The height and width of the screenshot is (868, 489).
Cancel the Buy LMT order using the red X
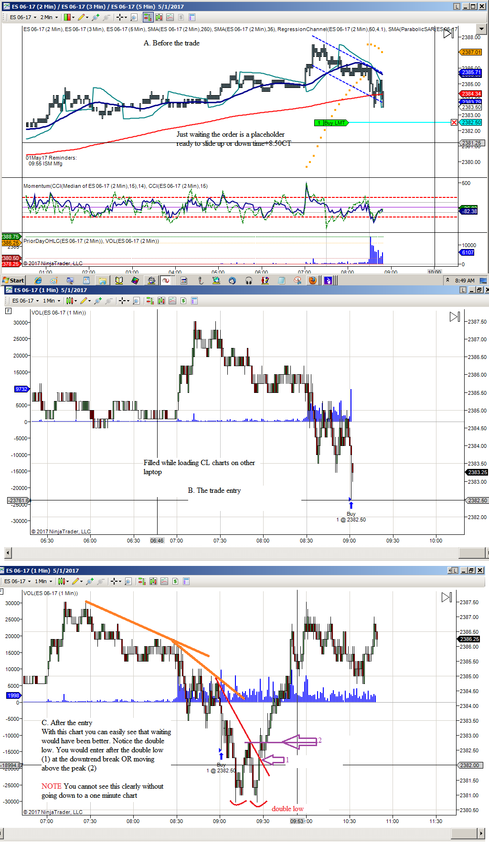(454, 123)
